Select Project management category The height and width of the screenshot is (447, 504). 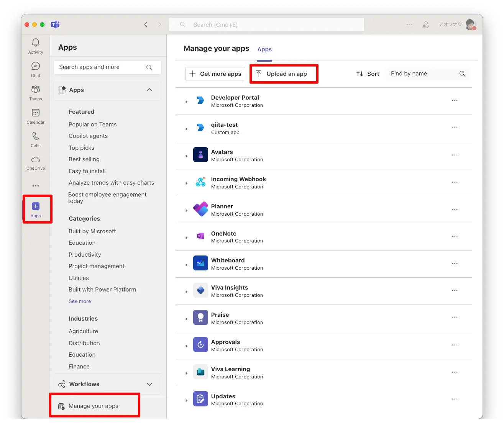[x=97, y=266]
